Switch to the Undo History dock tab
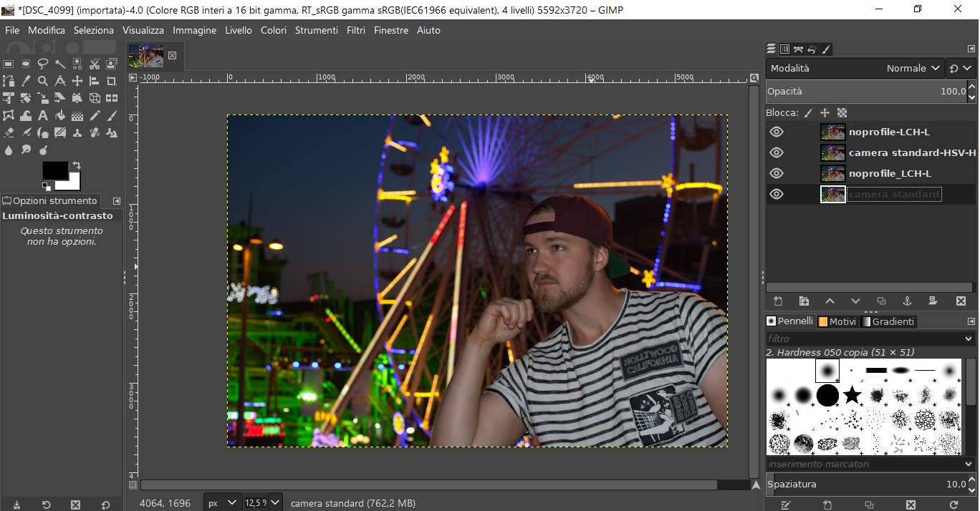The width and height of the screenshot is (980, 511). pos(812,49)
